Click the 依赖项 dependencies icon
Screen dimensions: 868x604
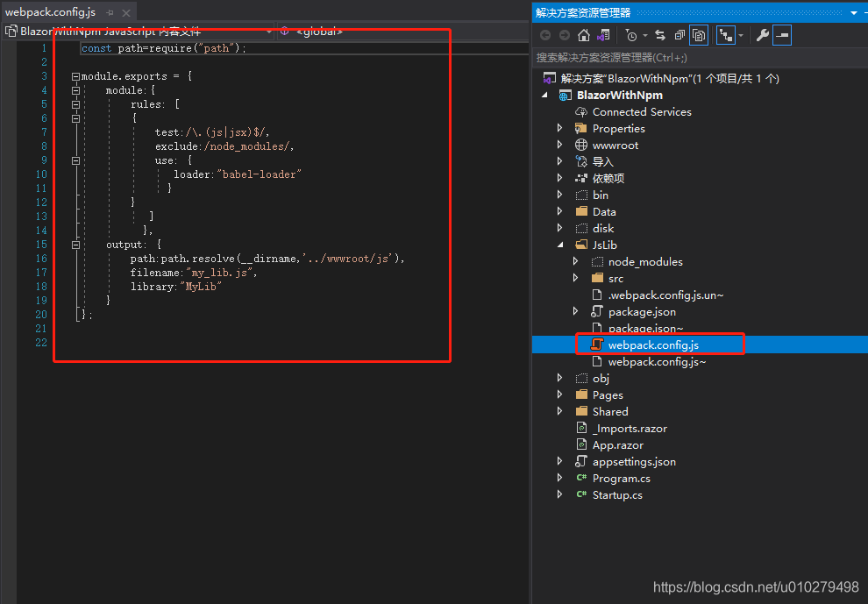[580, 178]
